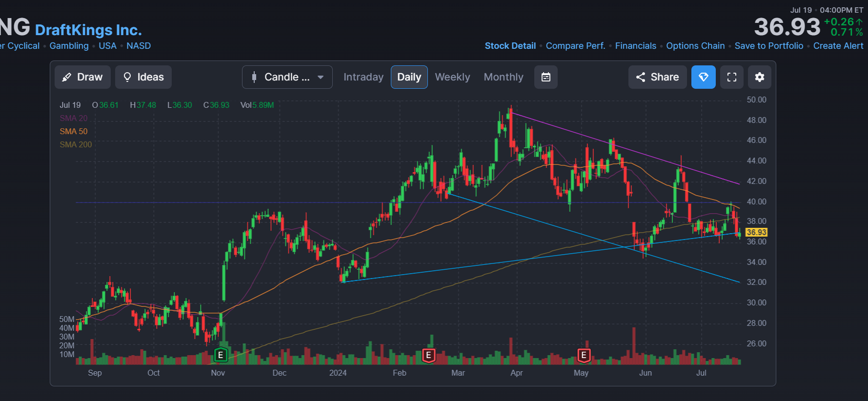Click the Gambling industry link

(69, 46)
